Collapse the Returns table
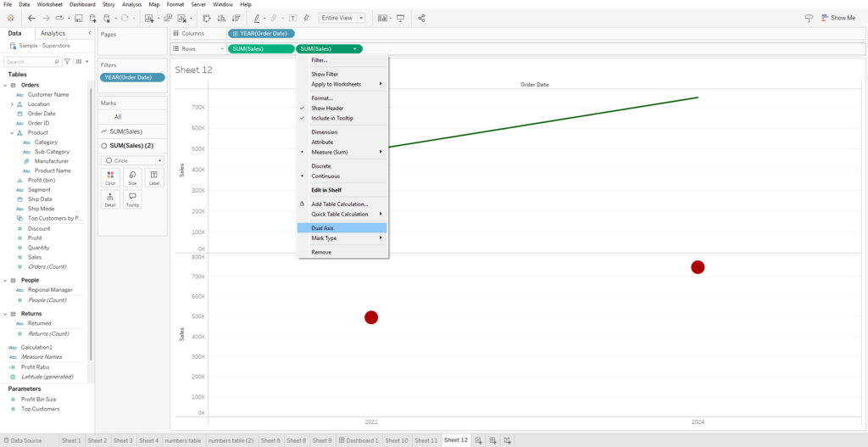This screenshot has width=868, height=447. [x=5, y=314]
